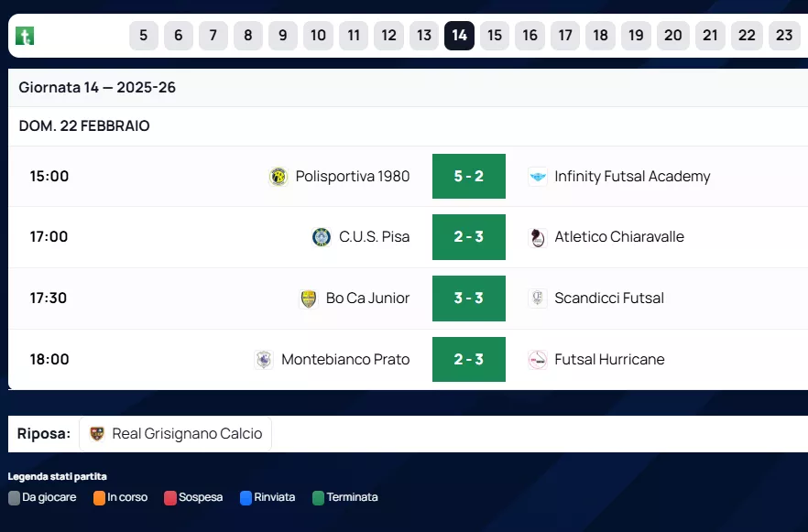Image resolution: width=808 pixels, height=532 pixels.
Task: Click the Montebianco Prato team crest
Action: click(264, 360)
